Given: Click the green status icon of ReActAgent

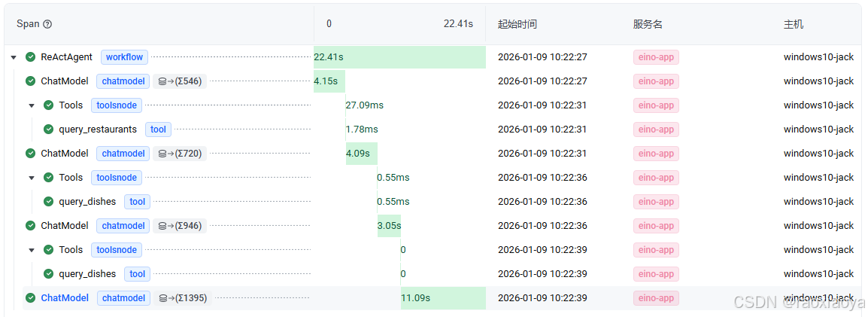Looking at the screenshot, I should [30, 57].
